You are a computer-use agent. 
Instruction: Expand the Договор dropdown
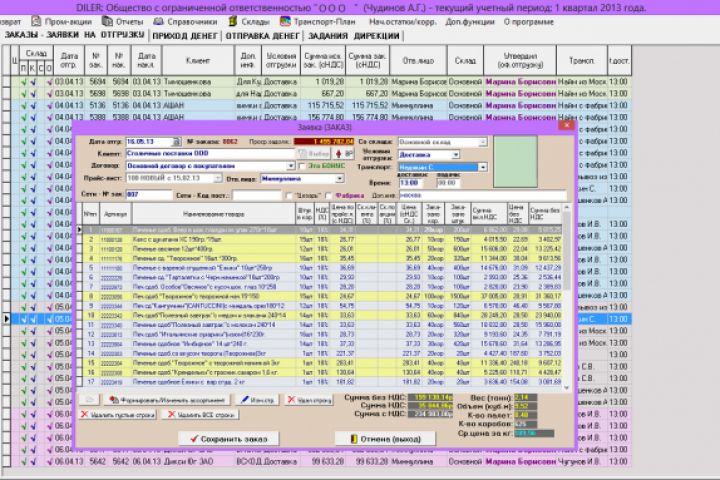(291, 166)
